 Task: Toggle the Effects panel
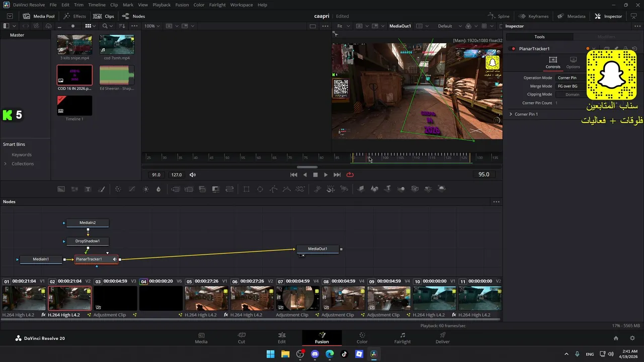pyautogui.click(x=74, y=16)
